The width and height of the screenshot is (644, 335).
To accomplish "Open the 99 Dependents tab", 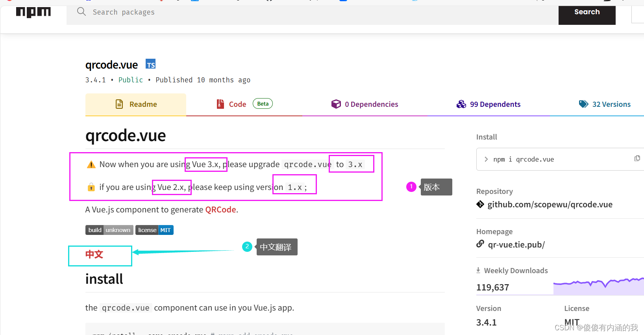I will (x=489, y=104).
